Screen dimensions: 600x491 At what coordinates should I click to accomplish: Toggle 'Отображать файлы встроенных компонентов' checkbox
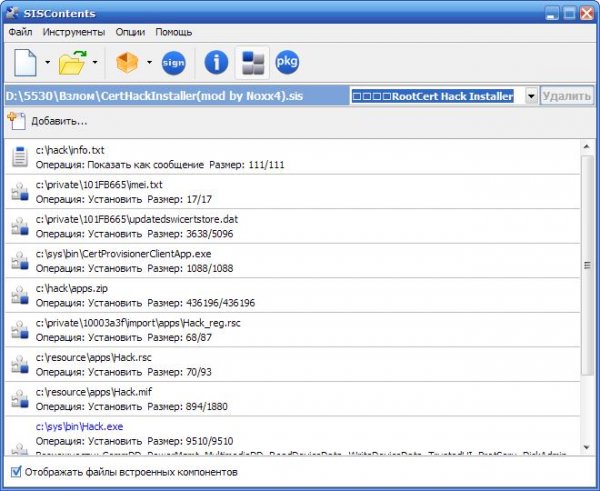pos(16,471)
